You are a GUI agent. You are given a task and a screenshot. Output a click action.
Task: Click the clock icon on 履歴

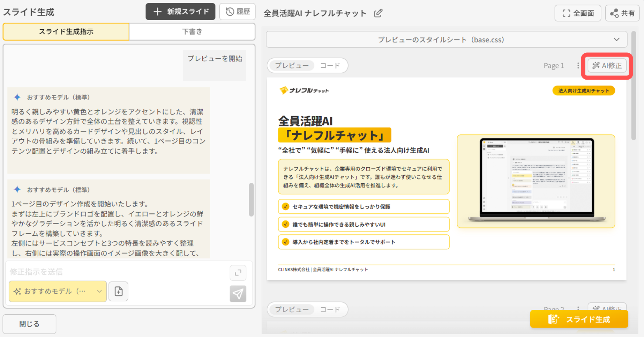230,12
